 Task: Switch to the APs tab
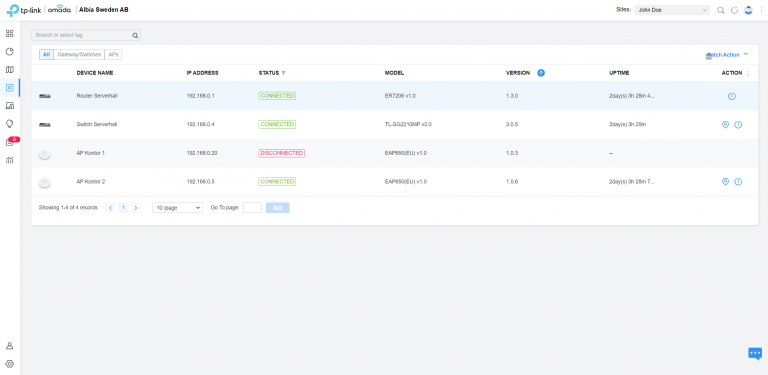[113, 55]
